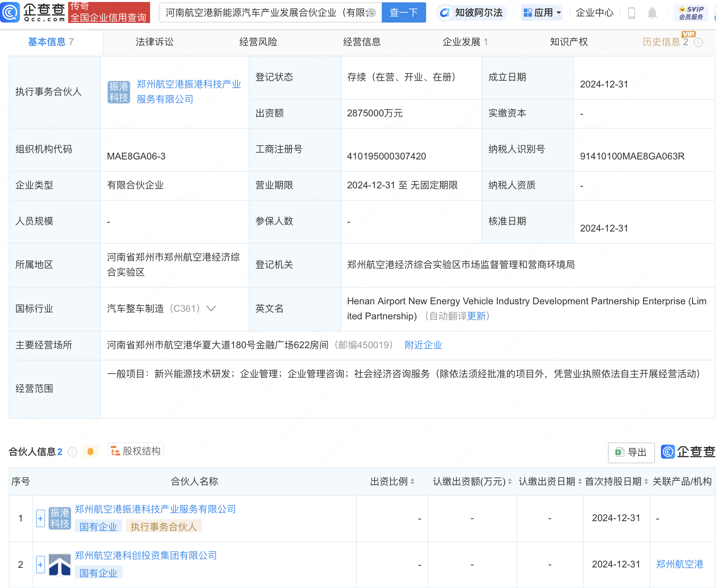Select tax ID 91410100MAE8GA063R
Image resolution: width=716 pixels, height=588 pixels.
click(632, 156)
